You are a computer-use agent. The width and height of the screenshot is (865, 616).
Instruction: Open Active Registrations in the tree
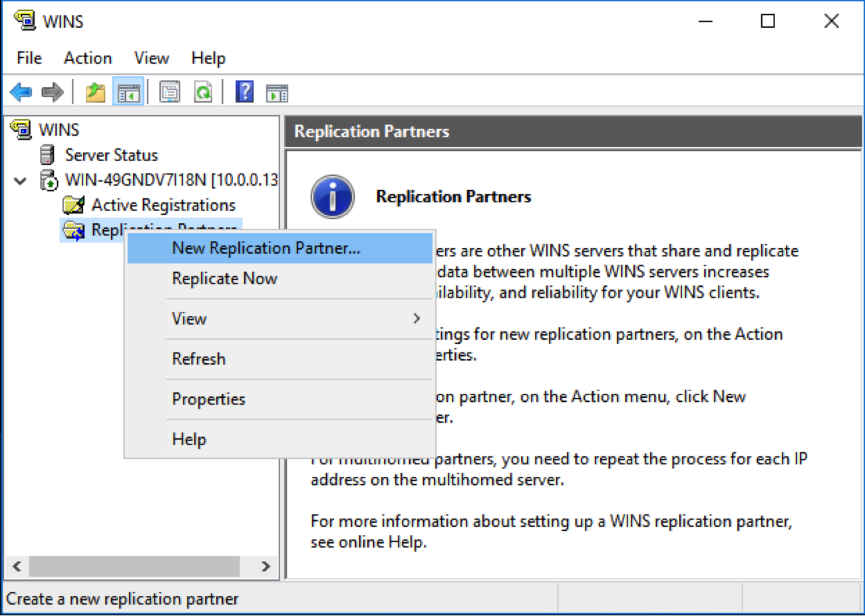(x=163, y=205)
